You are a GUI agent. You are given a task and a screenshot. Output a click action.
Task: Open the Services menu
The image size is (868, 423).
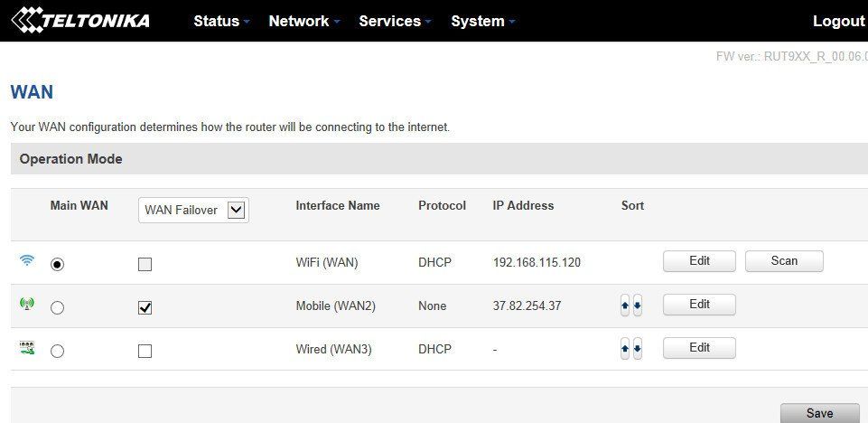[395, 21]
